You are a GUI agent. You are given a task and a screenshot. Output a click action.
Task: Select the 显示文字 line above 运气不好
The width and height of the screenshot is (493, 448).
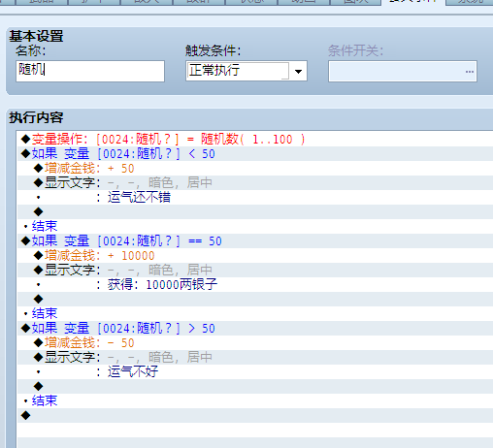(255, 358)
